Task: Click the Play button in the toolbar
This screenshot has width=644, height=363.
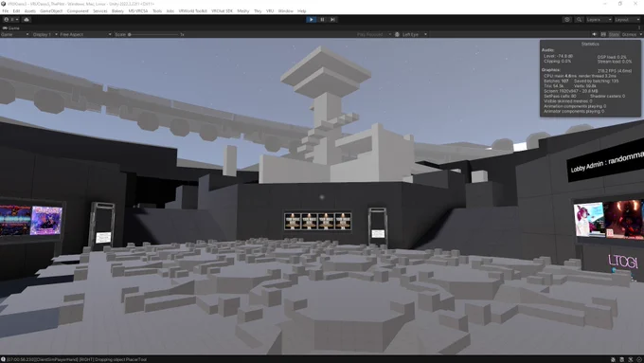Action: tap(311, 19)
